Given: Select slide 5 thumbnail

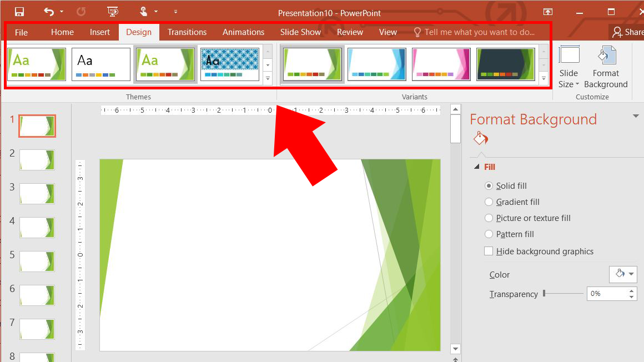Looking at the screenshot, I should click(37, 262).
